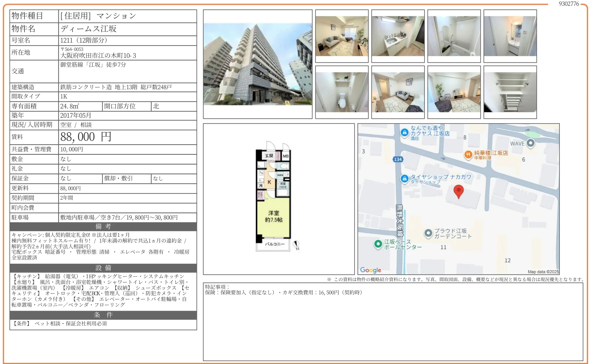592x364 pixels.
Task: Click the 江坂ベース ボールセンター green marker
Action: pyautogui.click(x=378, y=244)
